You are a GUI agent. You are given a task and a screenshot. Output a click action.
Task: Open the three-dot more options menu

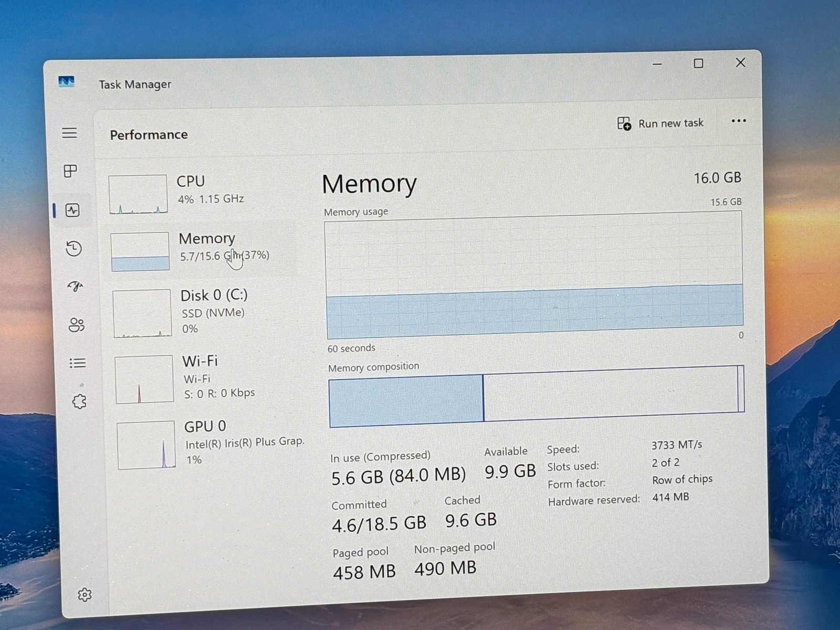click(739, 121)
